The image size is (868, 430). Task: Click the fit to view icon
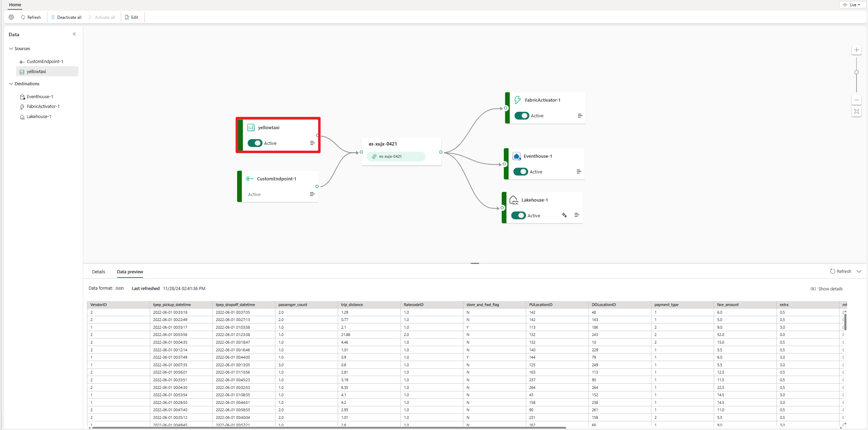pos(857,111)
